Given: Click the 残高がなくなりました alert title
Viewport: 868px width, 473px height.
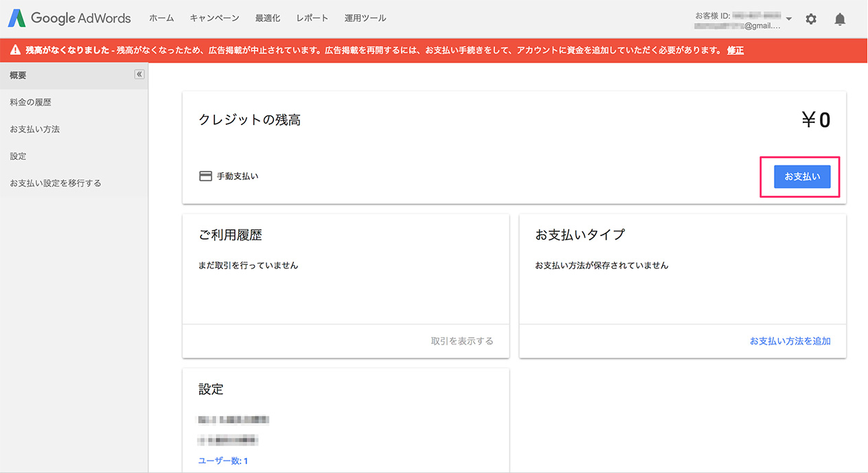Looking at the screenshot, I should click(x=67, y=50).
